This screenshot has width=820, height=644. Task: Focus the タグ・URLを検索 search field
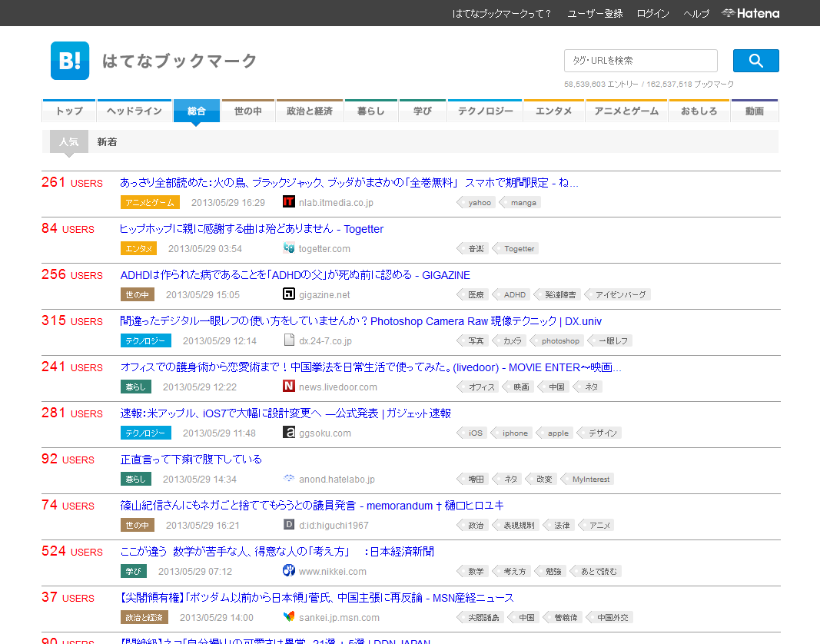(641, 61)
